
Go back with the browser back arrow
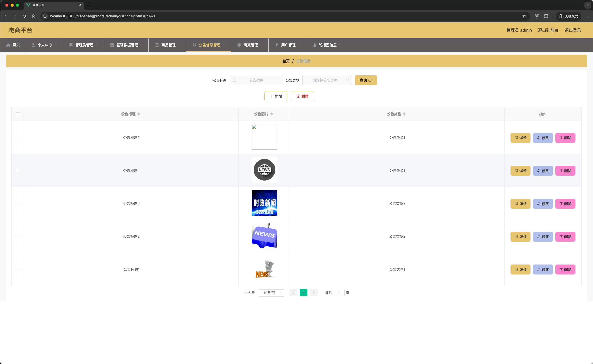point(6,16)
